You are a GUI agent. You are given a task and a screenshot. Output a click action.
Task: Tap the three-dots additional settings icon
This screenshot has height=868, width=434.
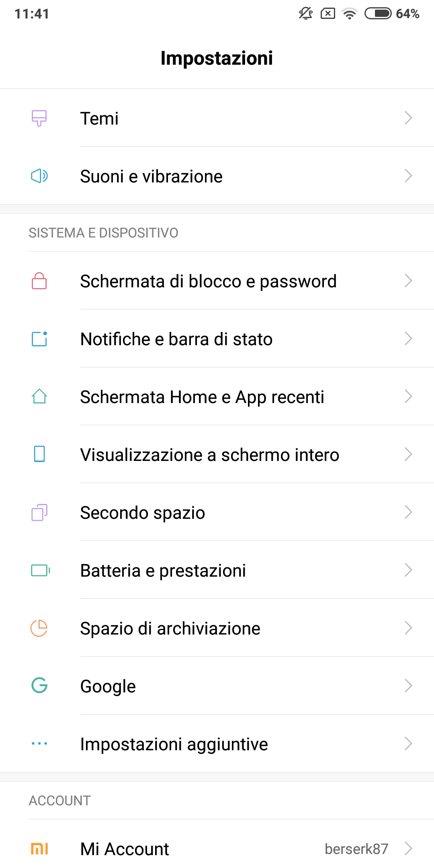[x=39, y=744]
